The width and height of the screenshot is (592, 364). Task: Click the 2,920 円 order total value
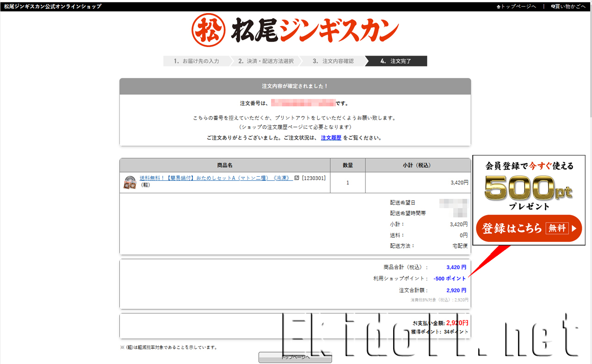456,290
